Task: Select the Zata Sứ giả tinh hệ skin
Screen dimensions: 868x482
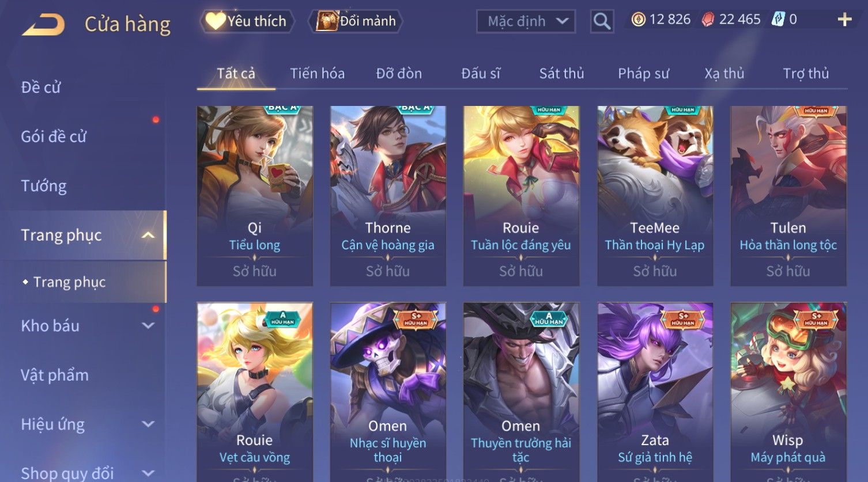Action: tap(655, 392)
